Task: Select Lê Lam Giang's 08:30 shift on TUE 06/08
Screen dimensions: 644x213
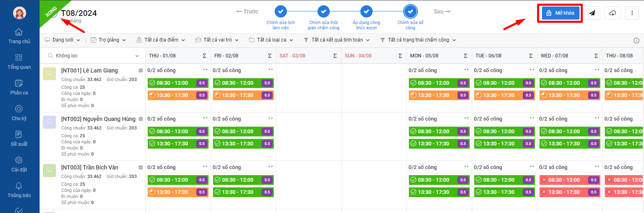Action: click(504, 83)
